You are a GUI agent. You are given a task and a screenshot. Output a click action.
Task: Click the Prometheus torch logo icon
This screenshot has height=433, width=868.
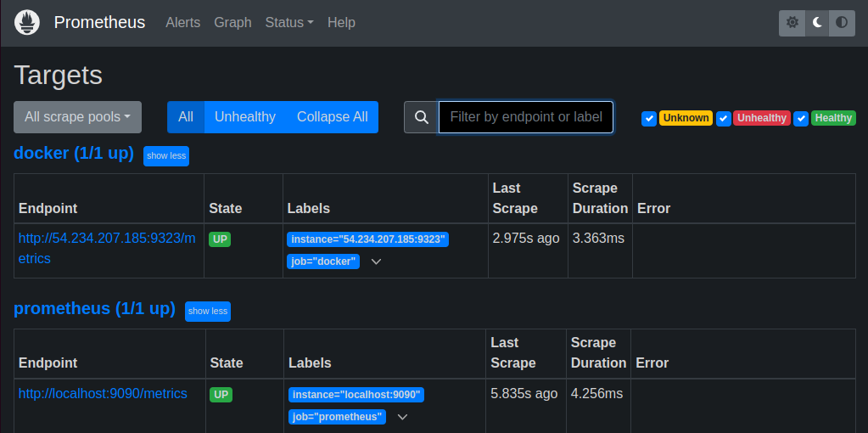(26, 23)
